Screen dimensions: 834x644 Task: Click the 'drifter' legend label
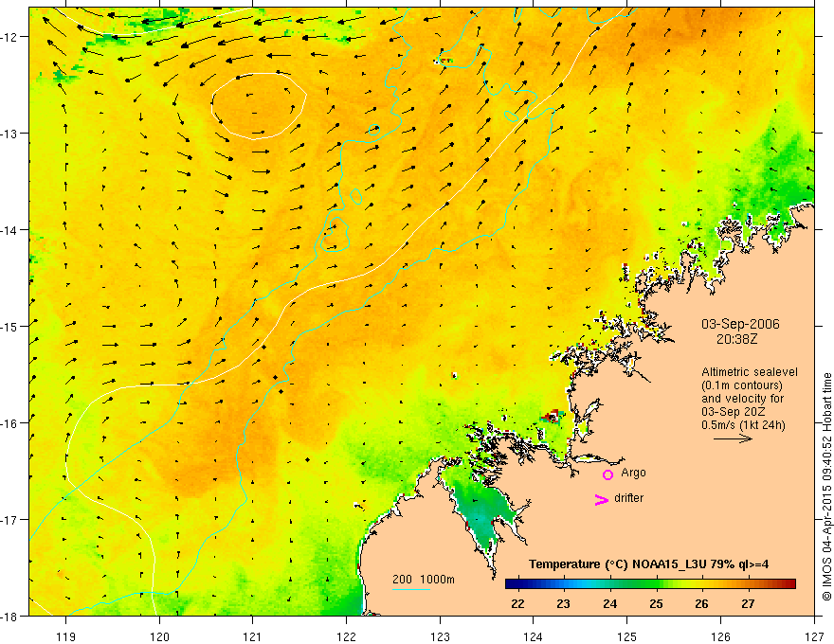pos(628,498)
